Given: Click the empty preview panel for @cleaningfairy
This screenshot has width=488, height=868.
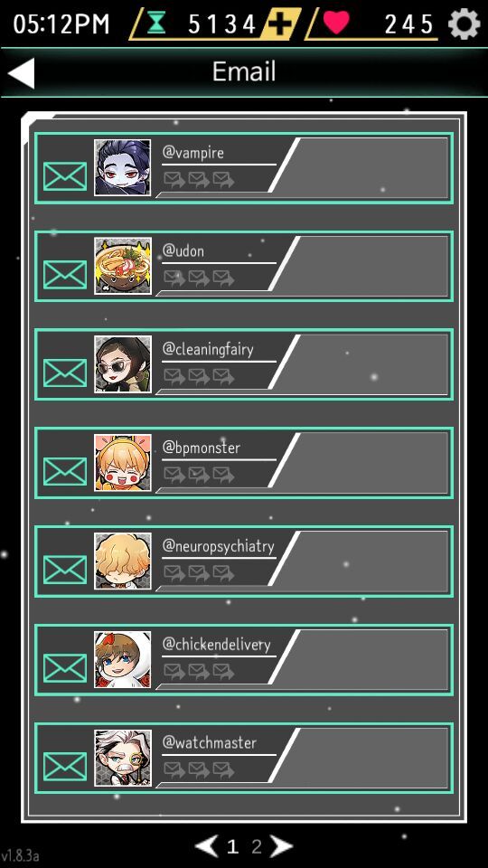Looking at the screenshot, I should pos(366,364).
